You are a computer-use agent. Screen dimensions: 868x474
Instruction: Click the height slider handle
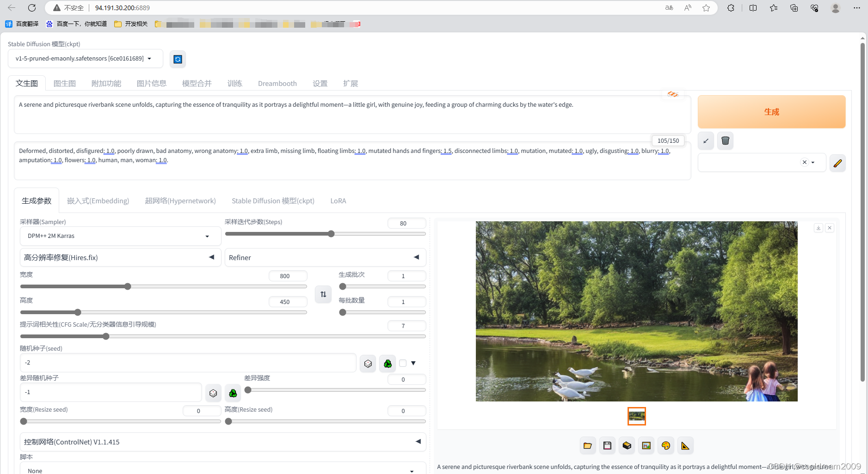coord(78,312)
